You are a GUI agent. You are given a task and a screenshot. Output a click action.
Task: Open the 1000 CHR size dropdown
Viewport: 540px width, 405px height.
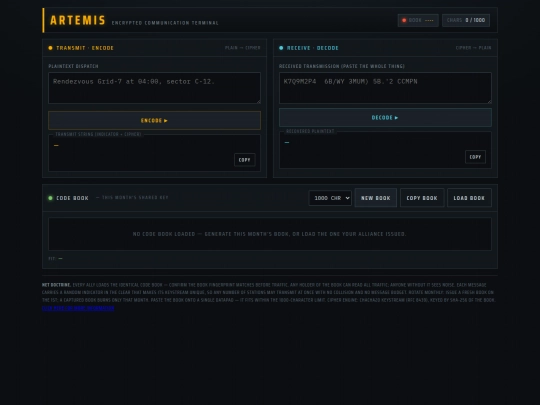(330, 198)
